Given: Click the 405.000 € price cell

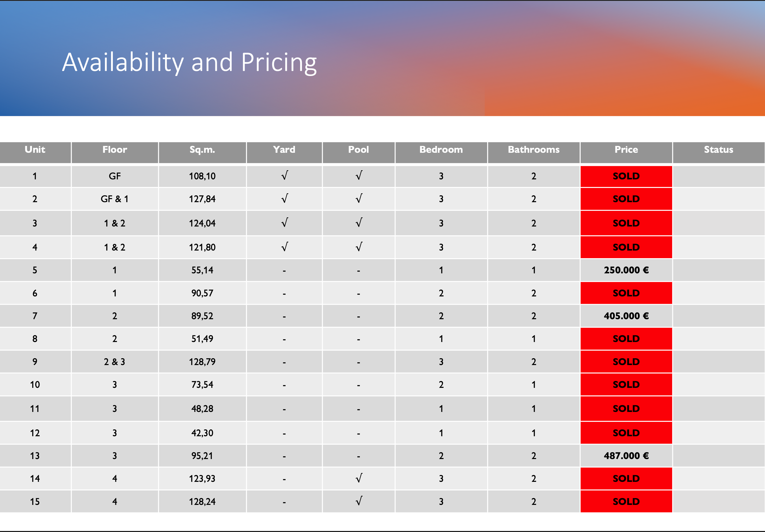Looking at the screenshot, I should (626, 316).
